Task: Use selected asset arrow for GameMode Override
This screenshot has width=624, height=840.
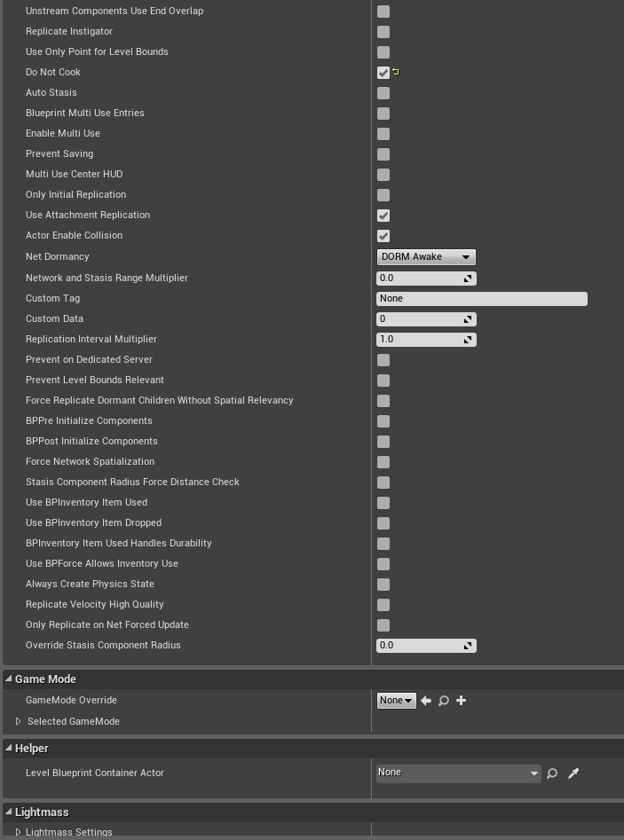Action: click(426, 701)
